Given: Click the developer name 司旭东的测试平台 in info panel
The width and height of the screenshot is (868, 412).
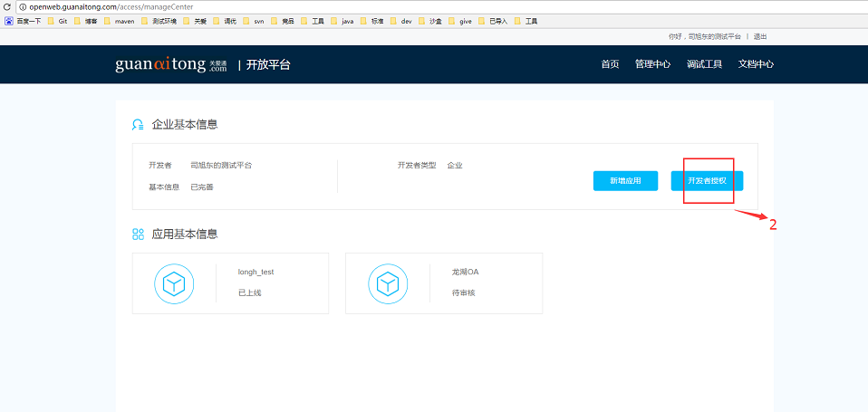Looking at the screenshot, I should (x=221, y=166).
